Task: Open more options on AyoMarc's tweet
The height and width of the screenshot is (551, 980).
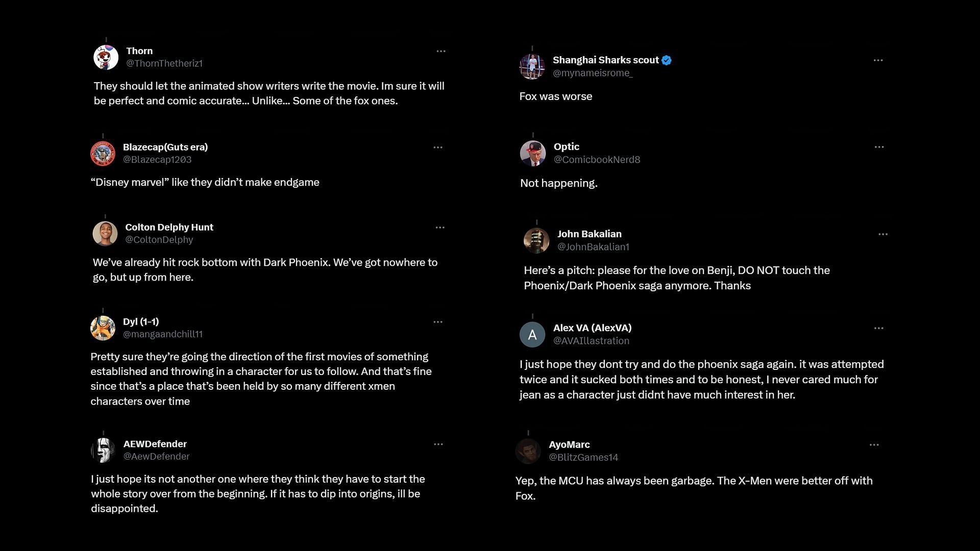Action: tap(874, 445)
